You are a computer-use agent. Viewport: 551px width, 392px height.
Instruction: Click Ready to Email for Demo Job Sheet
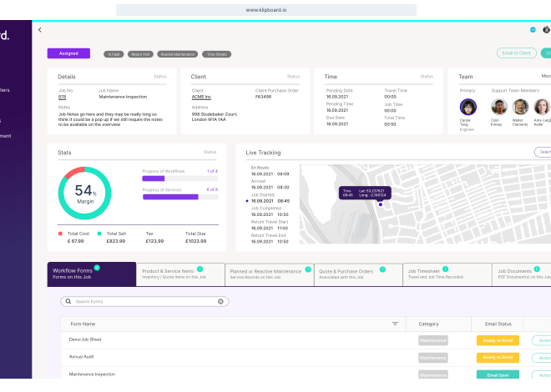[x=498, y=340]
